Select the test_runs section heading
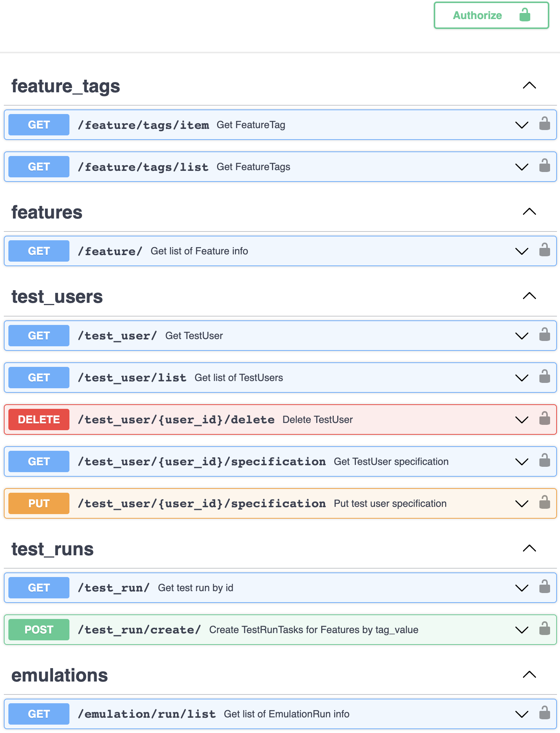 pos(53,549)
